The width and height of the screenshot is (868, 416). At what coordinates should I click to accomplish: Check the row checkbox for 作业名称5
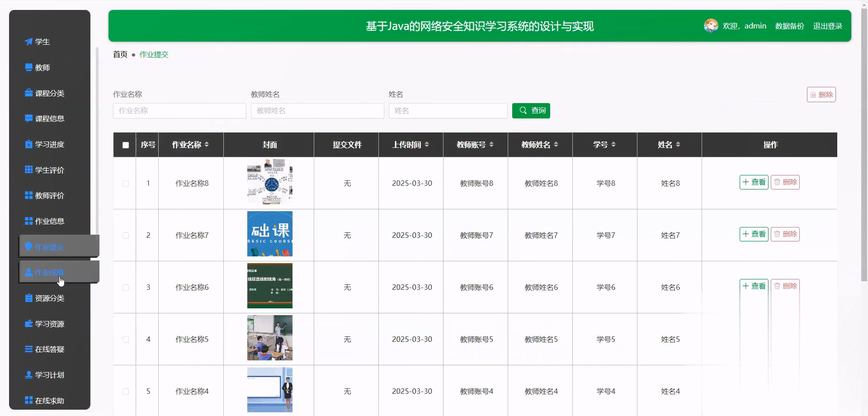tap(126, 340)
